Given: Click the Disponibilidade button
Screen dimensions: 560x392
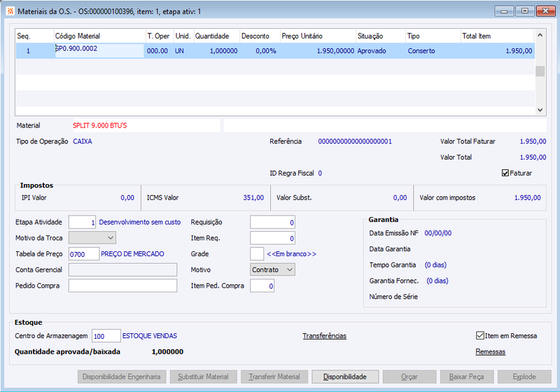Looking at the screenshot, I should point(345,377).
